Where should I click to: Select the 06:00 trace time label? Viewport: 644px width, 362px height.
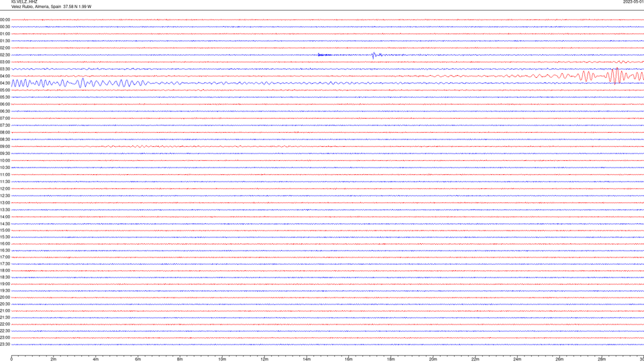pyautogui.click(x=5, y=105)
